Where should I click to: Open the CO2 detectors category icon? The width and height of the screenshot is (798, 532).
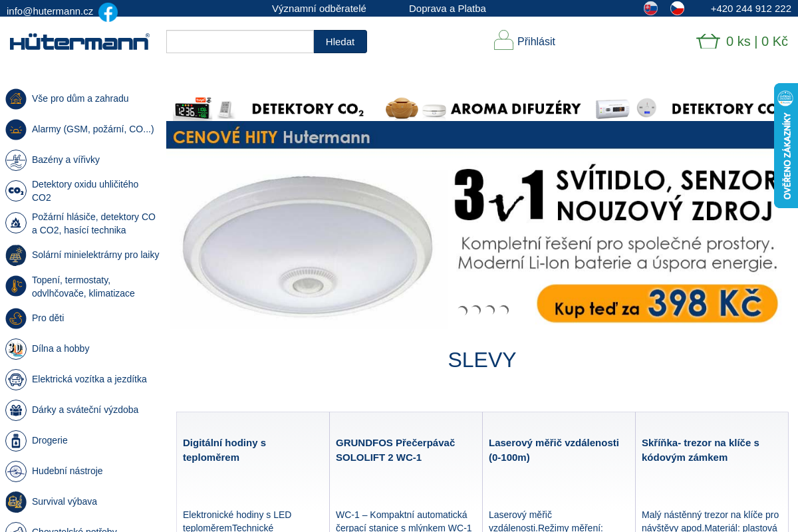[16, 191]
